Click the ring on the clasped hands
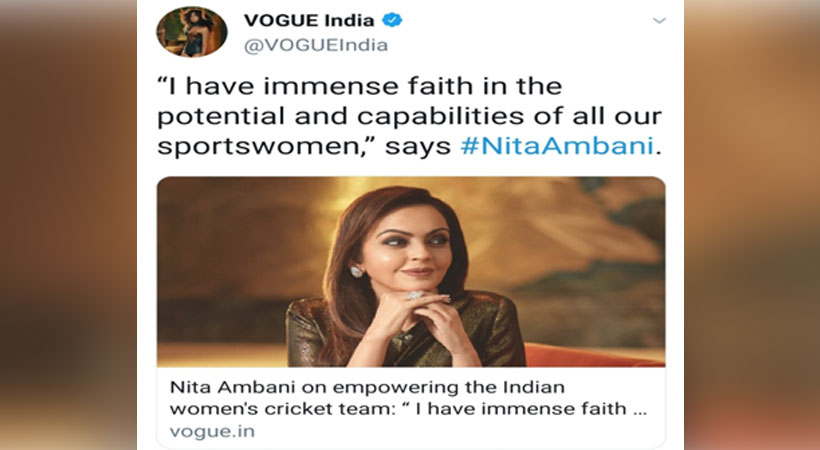The width and height of the screenshot is (820, 450). tap(414, 295)
